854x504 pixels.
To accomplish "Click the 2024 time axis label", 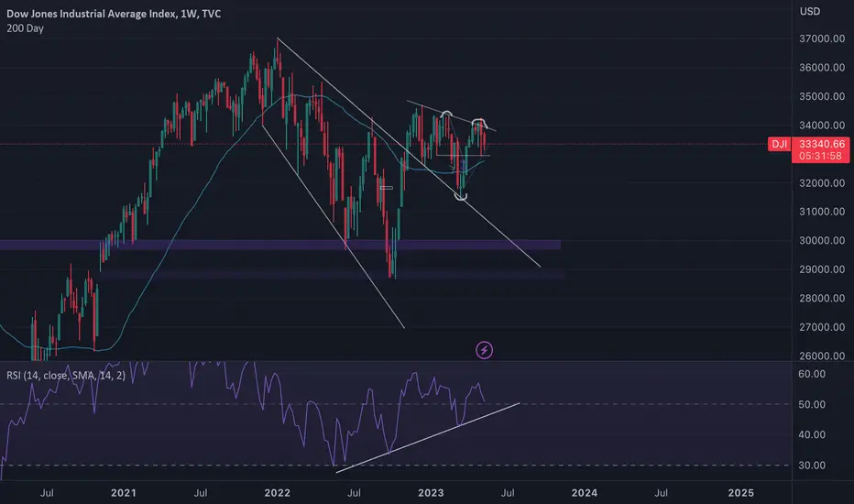I will tap(585, 493).
